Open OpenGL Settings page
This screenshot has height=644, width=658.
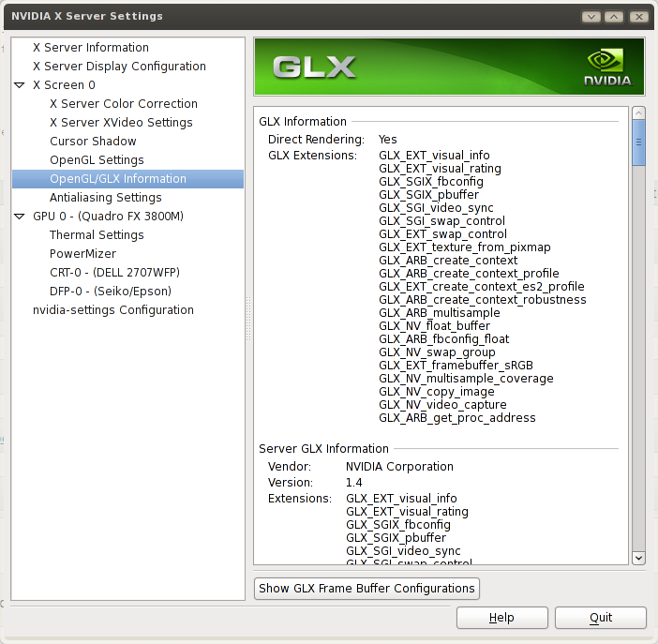click(97, 160)
